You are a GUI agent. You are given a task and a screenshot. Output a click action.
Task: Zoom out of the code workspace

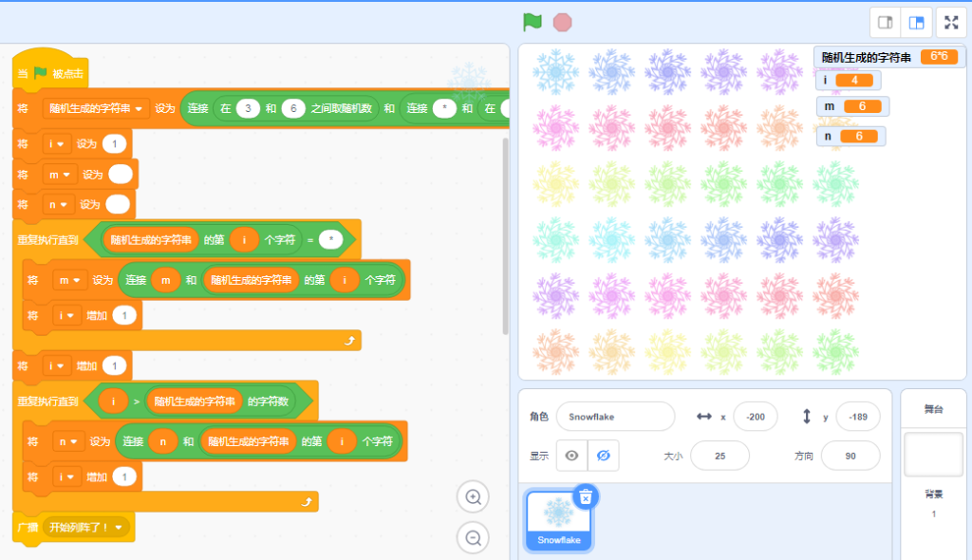tap(473, 537)
